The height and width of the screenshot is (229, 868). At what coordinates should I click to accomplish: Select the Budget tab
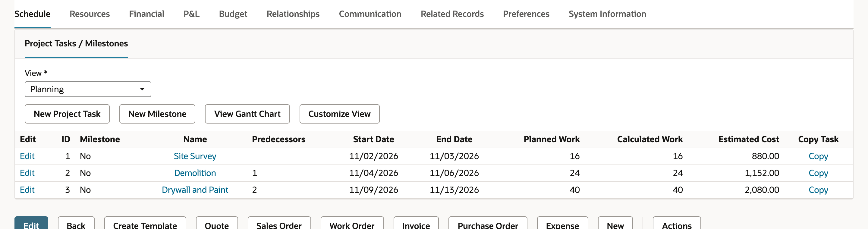coord(233,14)
